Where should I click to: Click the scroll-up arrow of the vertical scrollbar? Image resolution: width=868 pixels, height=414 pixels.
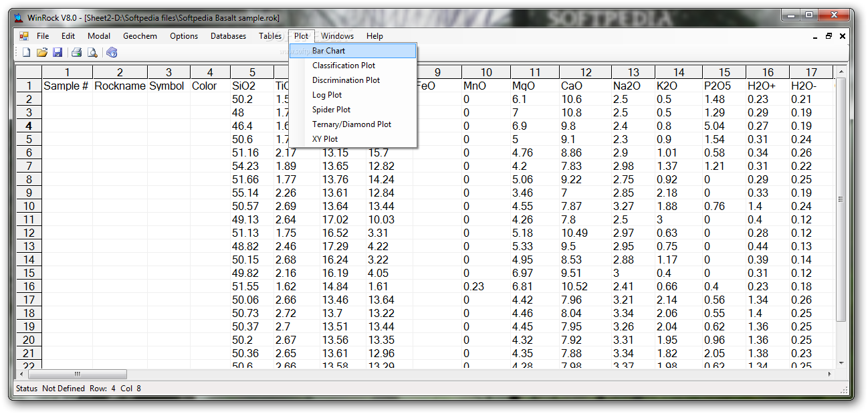841,72
